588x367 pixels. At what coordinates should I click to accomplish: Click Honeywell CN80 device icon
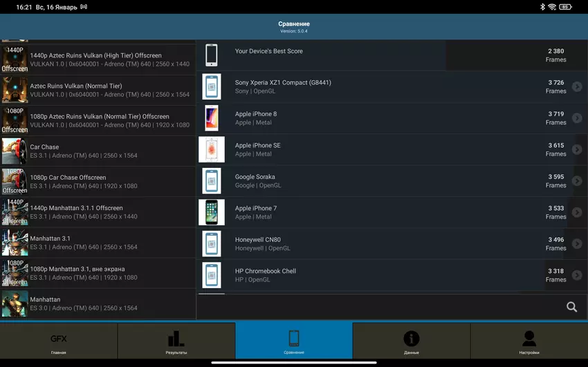(212, 244)
